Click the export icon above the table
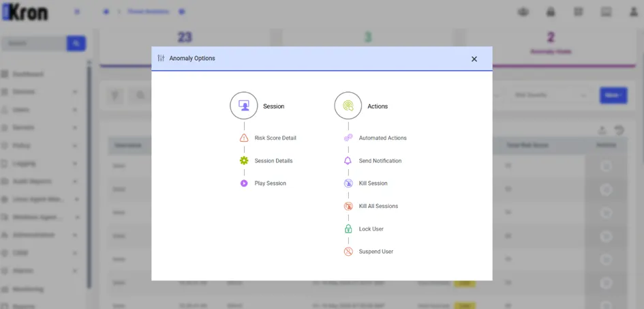The image size is (644, 309). (x=602, y=131)
